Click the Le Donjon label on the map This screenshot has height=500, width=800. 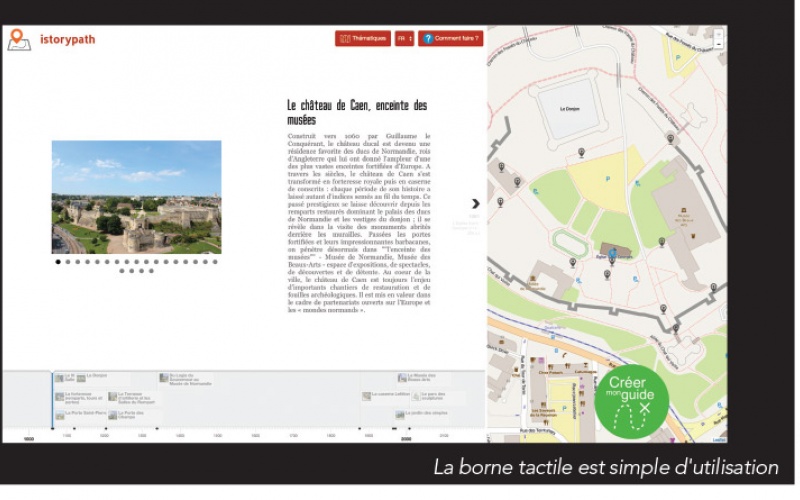(x=569, y=109)
